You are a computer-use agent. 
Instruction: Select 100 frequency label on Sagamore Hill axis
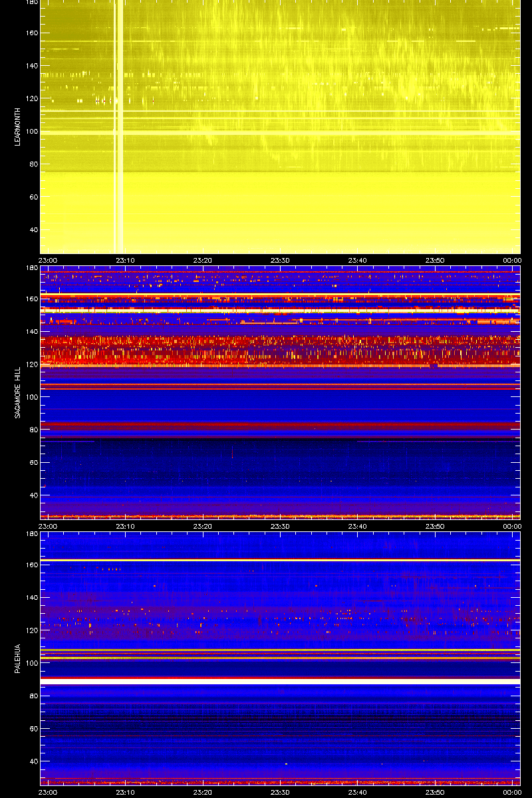point(31,398)
